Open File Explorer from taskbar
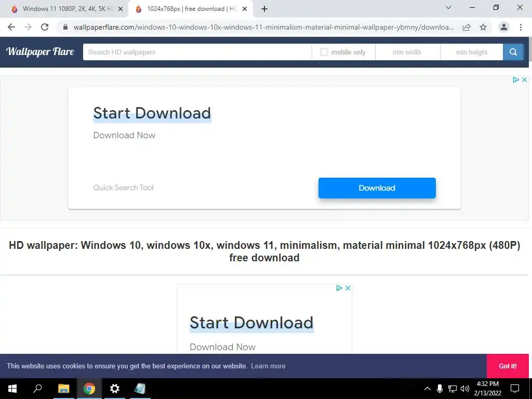This screenshot has width=532, height=399. (64, 389)
